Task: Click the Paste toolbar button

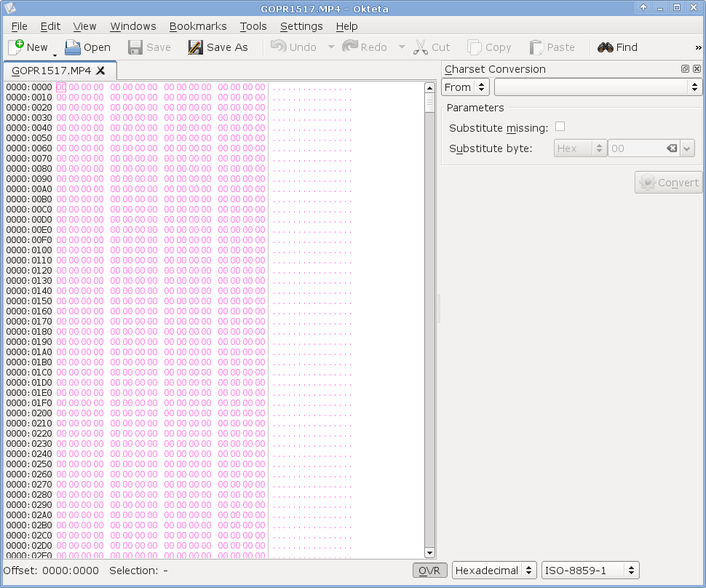Action: (552, 47)
